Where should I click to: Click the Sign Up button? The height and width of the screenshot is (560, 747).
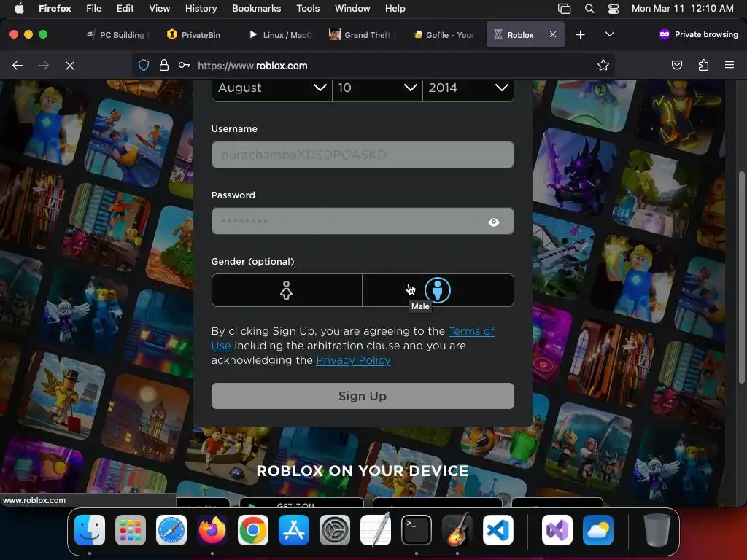pos(363,396)
